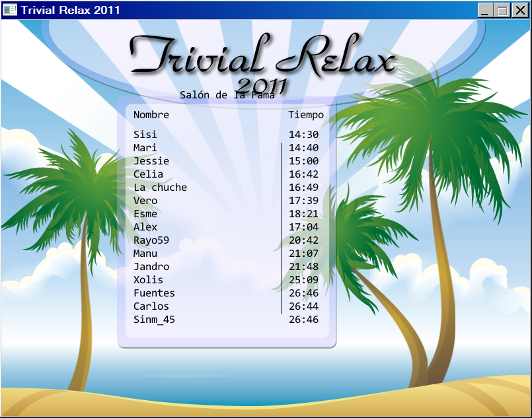Screen dimensions: 532x418
Task: Click the Sinm_45 entry at list bottom
Action: (x=154, y=320)
